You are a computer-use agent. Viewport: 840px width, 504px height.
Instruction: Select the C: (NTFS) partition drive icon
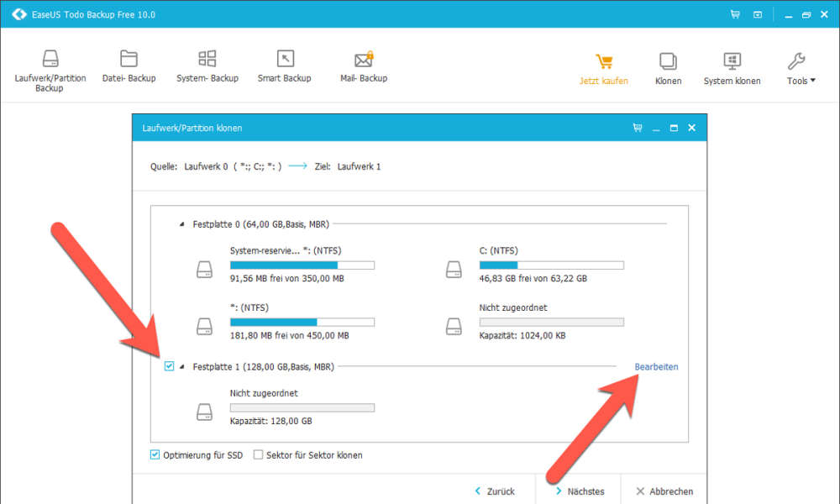pyautogui.click(x=454, y=270)
